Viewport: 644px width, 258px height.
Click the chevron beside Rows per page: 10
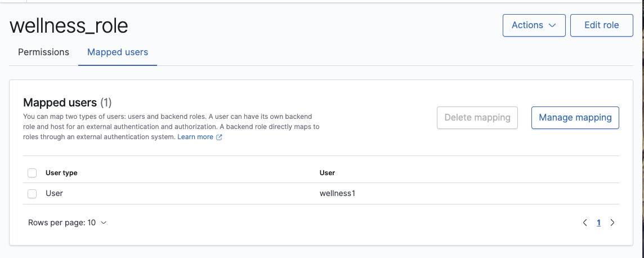pos(104,223)
